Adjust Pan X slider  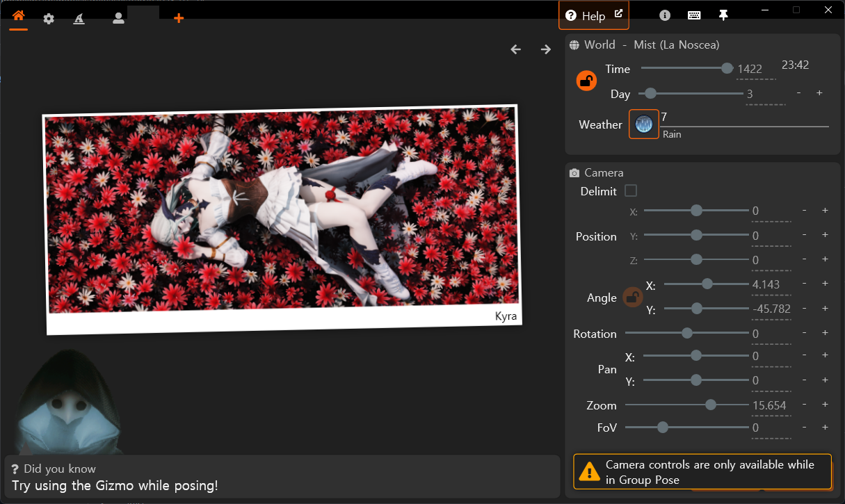pyautogui.click(x=696, y=355)
